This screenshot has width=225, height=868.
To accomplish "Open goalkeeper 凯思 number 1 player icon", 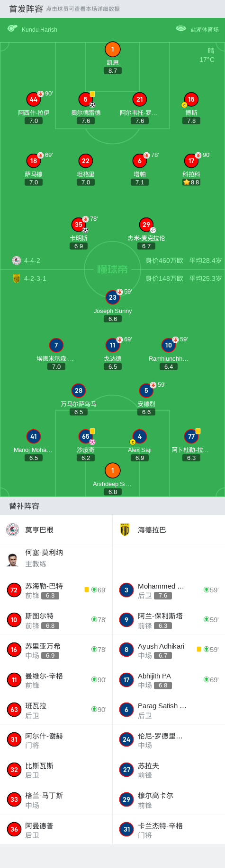I will click(112, 49).
